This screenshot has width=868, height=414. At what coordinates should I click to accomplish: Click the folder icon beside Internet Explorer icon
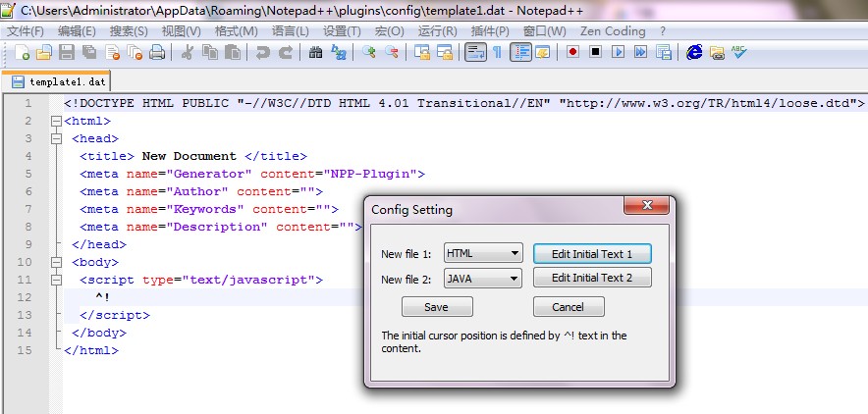[717, 53]
